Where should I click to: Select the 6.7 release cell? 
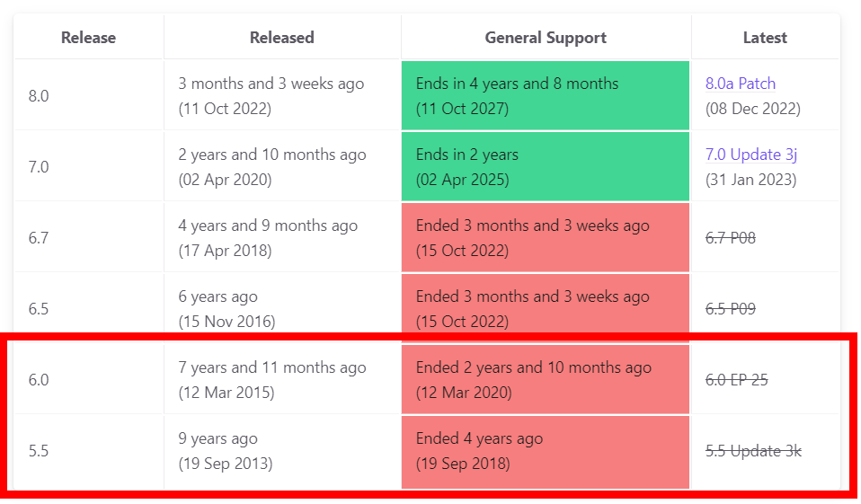[x=39, y=238]
